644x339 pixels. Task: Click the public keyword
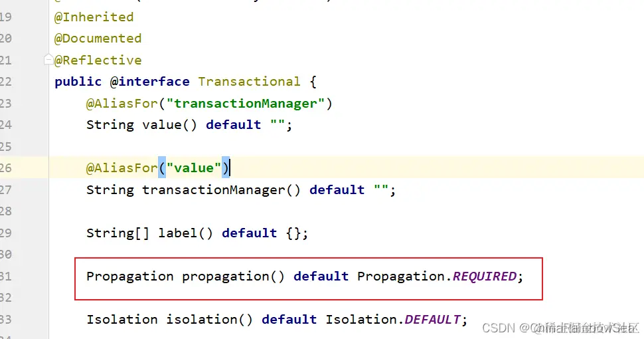click(78, 82)
